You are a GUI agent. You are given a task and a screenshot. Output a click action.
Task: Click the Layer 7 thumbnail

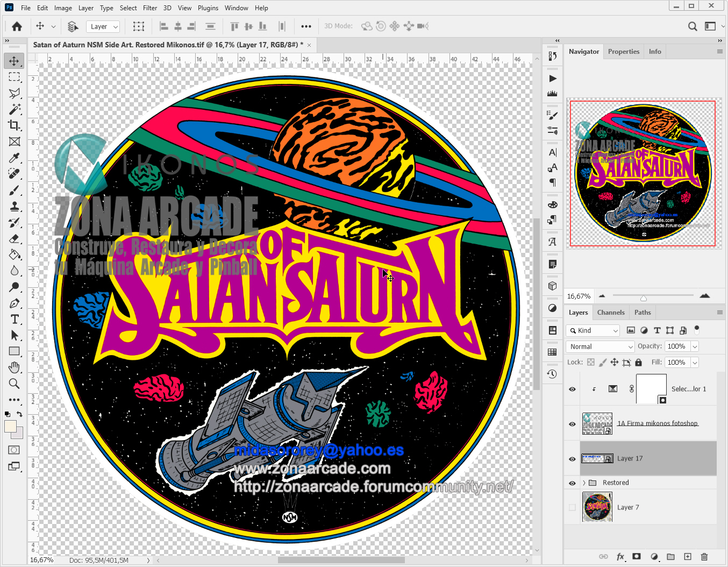pos(597,507)
